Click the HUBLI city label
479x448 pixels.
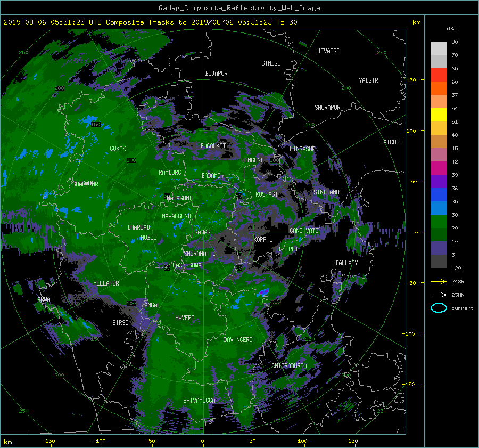[148, 238]
